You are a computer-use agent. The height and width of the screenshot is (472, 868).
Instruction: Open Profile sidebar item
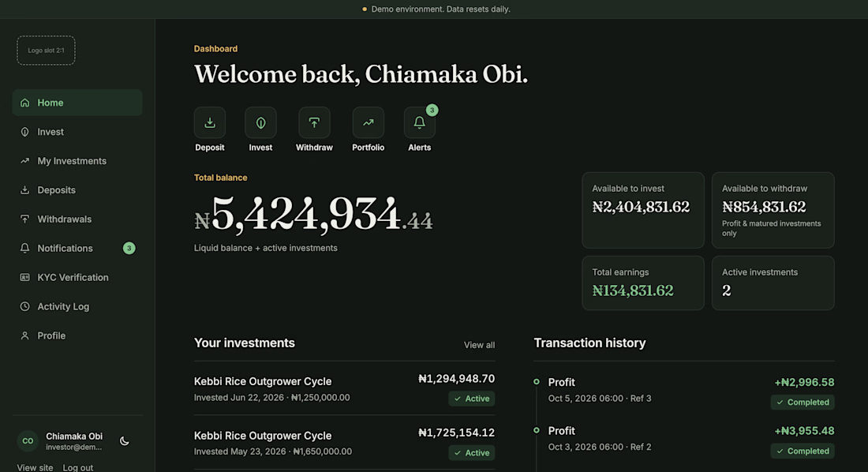(x=77, y=335)
